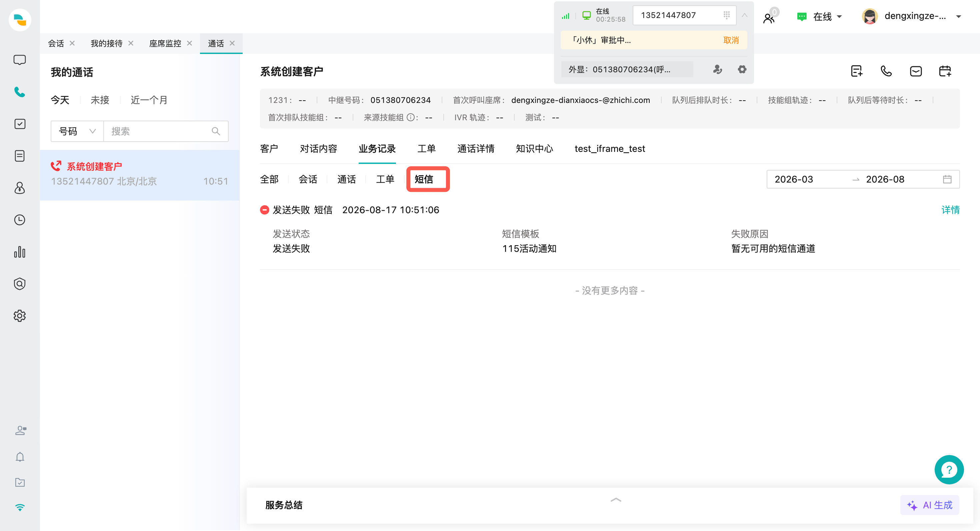This screenshot has width=980, height=531.
Task: Open the settings gear sidebar icon
Action: [x=19, y=316]
